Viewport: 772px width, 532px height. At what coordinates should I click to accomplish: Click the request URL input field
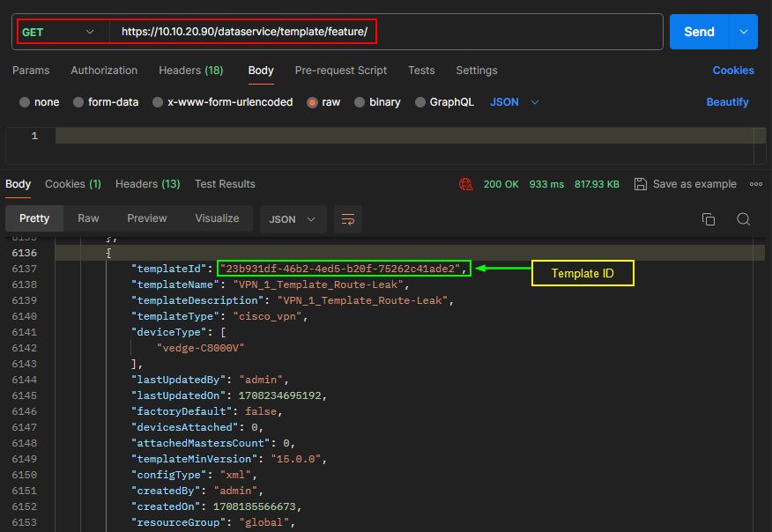pyautogui.click(x=388, y=32)
